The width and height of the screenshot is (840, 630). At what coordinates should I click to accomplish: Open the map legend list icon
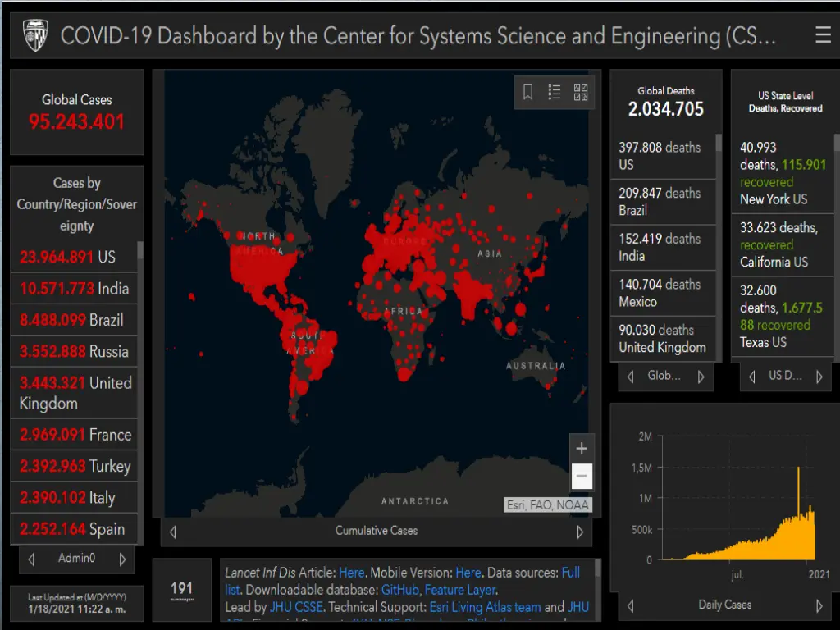(555, 92)
